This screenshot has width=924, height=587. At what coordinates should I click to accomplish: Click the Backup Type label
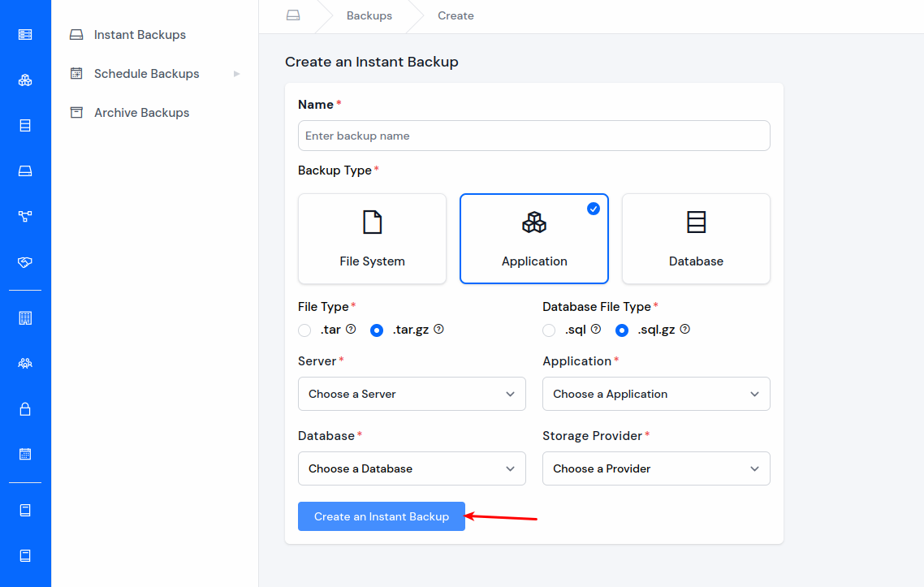coord(335,170)
